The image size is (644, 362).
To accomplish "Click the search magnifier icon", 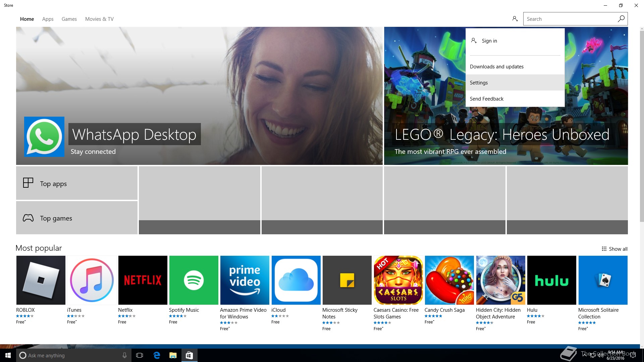I will [x=621, y=19].
